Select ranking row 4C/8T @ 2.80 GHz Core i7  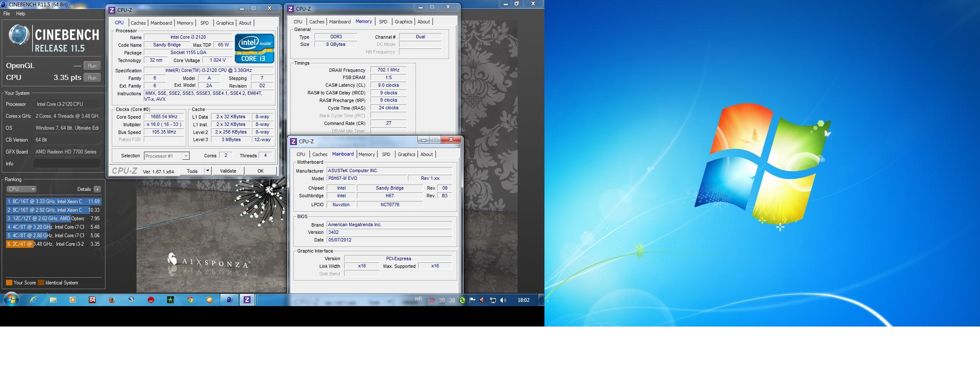(53, 236)
